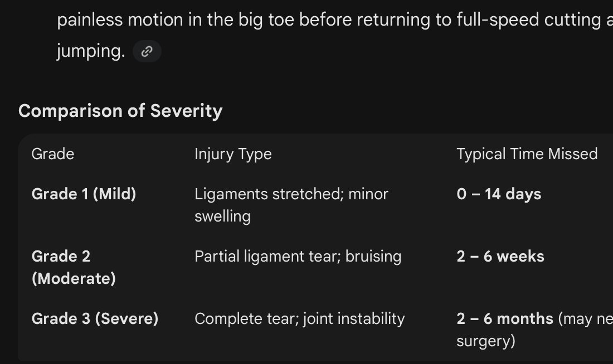The width and height of the screenshot is (613, 364).
Task: Click "Ligaments stretched; minor swelling" cell
Action: (x=291, y=205)
